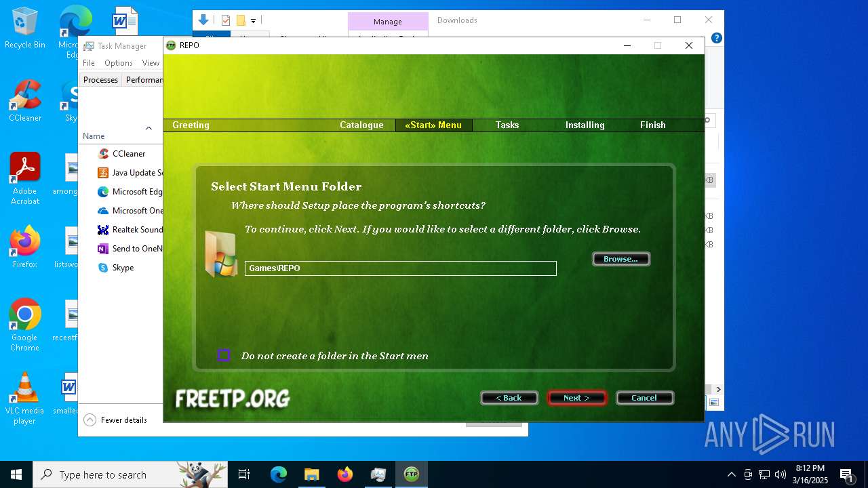Select the Greeting step tab
The width and height of the screenshot is (868, 488).
[x=191, y=125]
